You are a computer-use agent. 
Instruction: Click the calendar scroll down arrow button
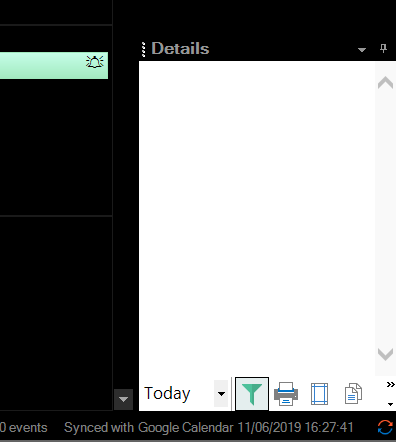coord(123,399)
